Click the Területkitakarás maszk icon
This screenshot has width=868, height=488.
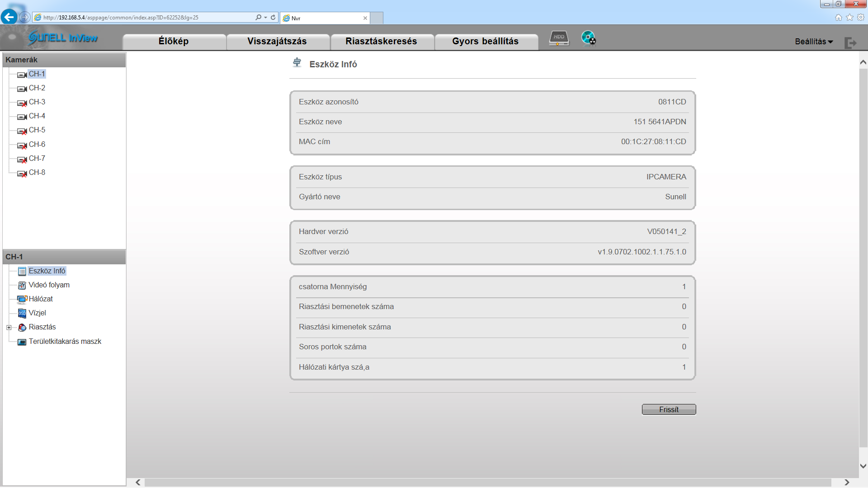point(22,342)
